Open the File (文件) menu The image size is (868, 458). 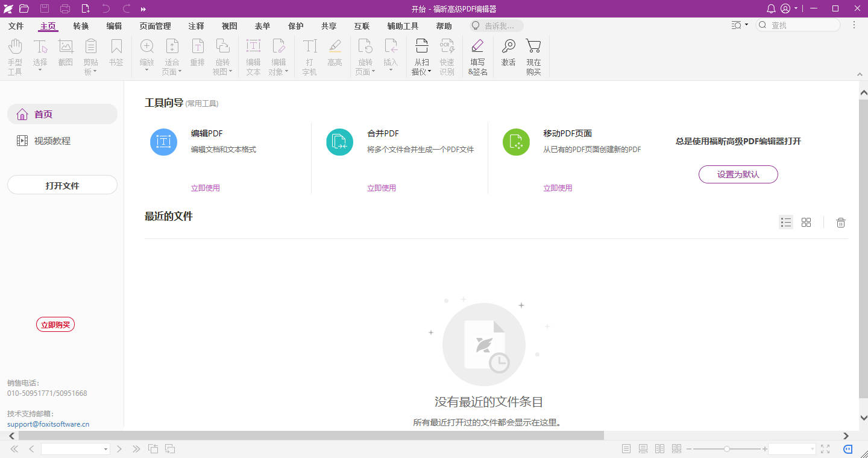(16, 26)
